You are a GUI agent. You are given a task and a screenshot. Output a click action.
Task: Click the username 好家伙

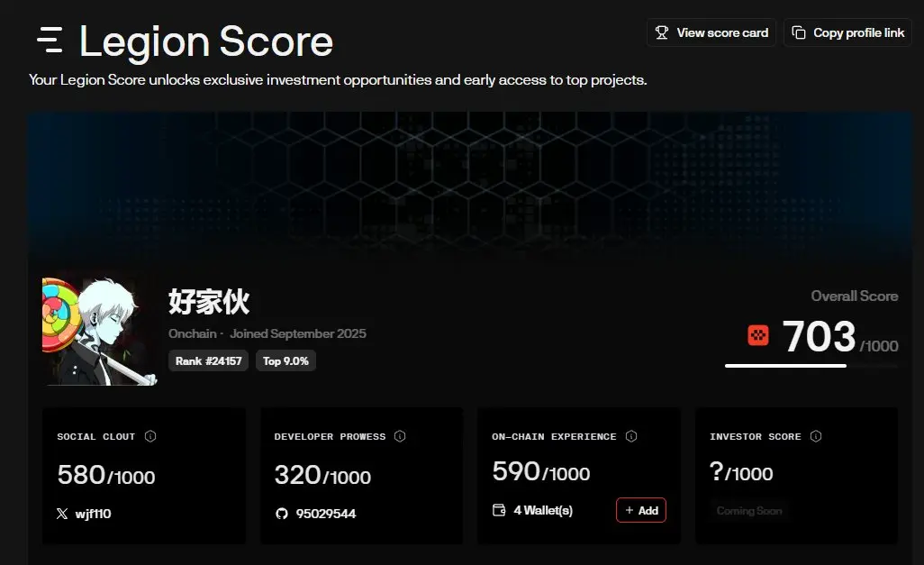tap(209, 301)
